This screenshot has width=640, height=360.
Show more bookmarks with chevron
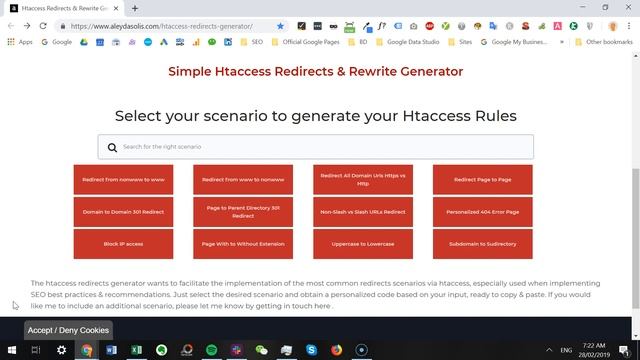pyautogui.click(x=562, y=42)
